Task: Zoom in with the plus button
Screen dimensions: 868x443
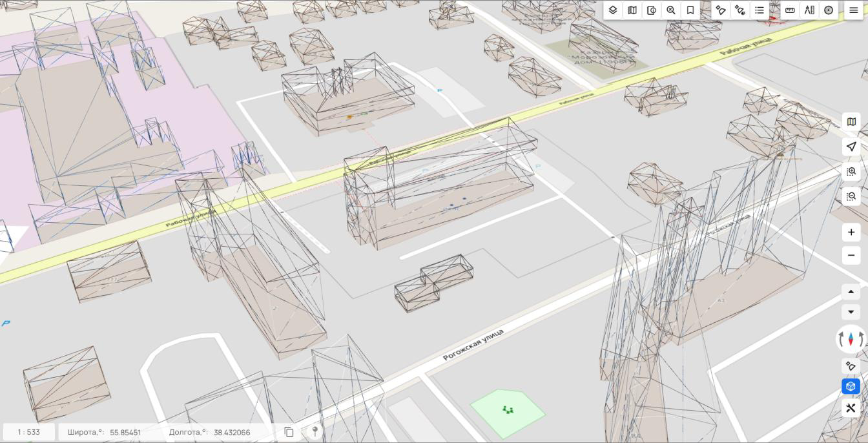Action: point(851,232)
